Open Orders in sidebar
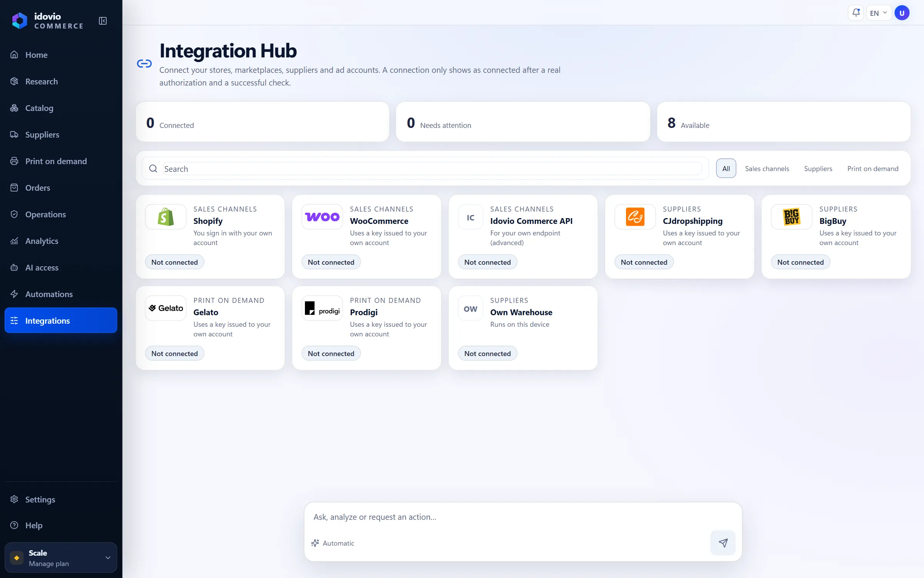Viewport: 924px width, 578px height. (61, 188)
